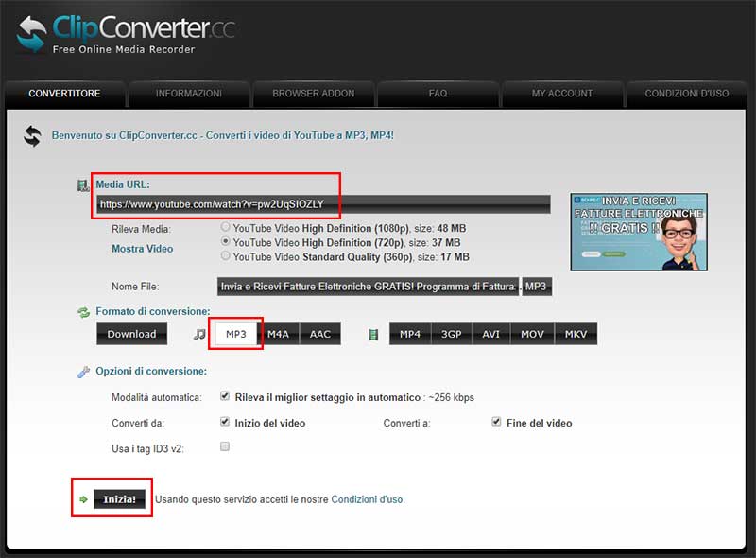Select YouTube Video High Definition 1080p option
Image resolution: width=756 pixels, height=558 pixels.
click(225, 227)
